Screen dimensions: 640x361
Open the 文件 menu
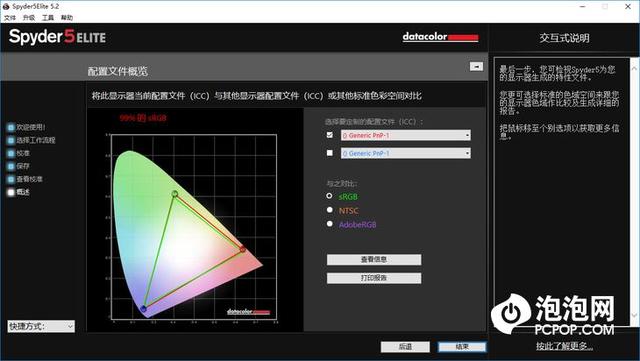[x=10, y=18]
